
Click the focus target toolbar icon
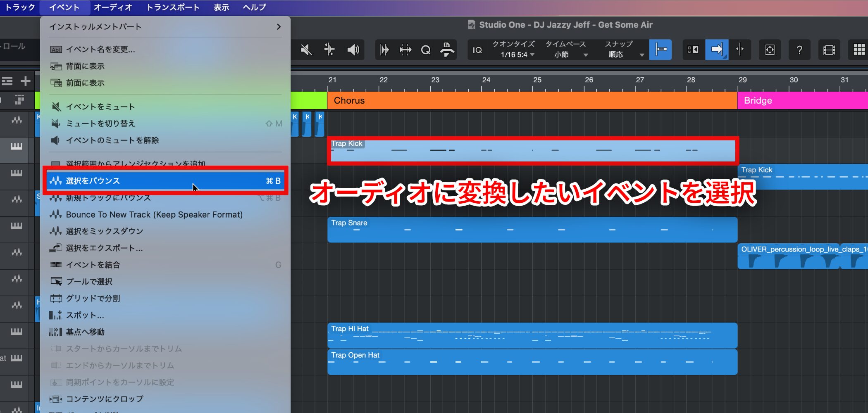pos(770,50)
